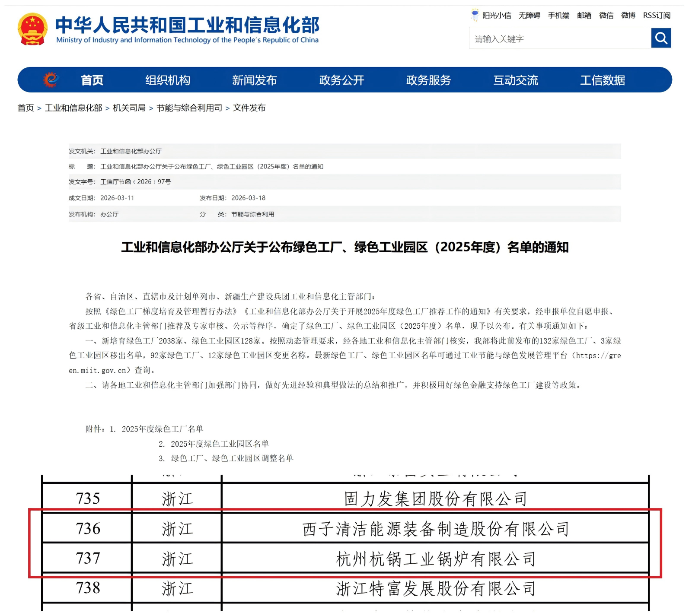Open the 阳光小信 assistant icon
The image size is (689, 616).
pyautogui.click(x=475, y=15)
